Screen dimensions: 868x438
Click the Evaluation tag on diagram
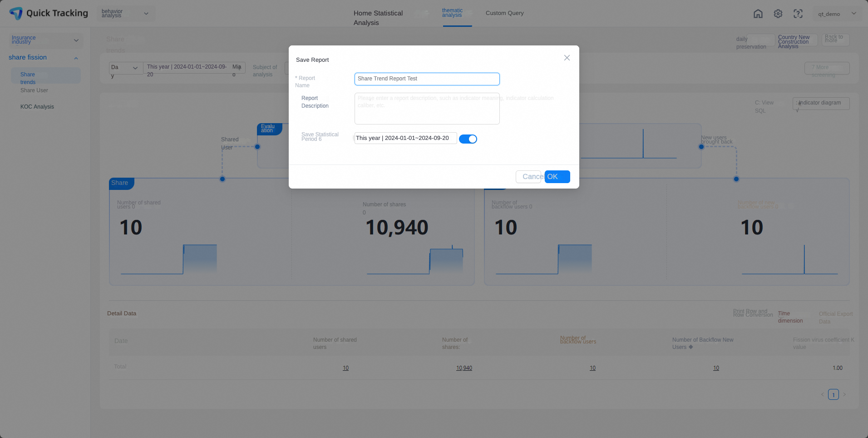(270, 129)
